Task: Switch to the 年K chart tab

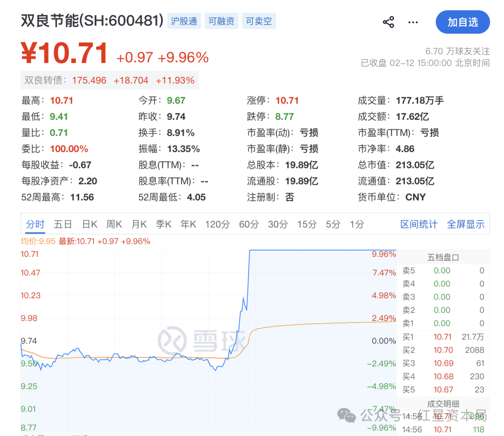Action: [188, 224]
